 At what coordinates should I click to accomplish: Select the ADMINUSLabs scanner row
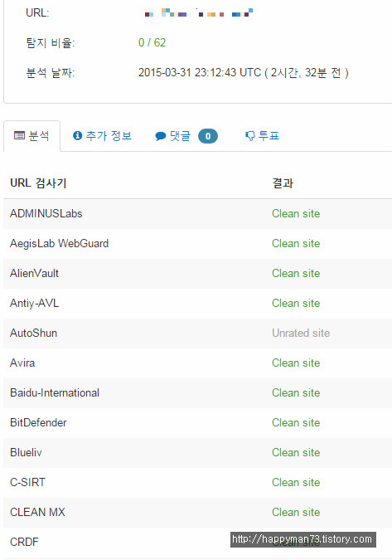(x=197, y=213)
